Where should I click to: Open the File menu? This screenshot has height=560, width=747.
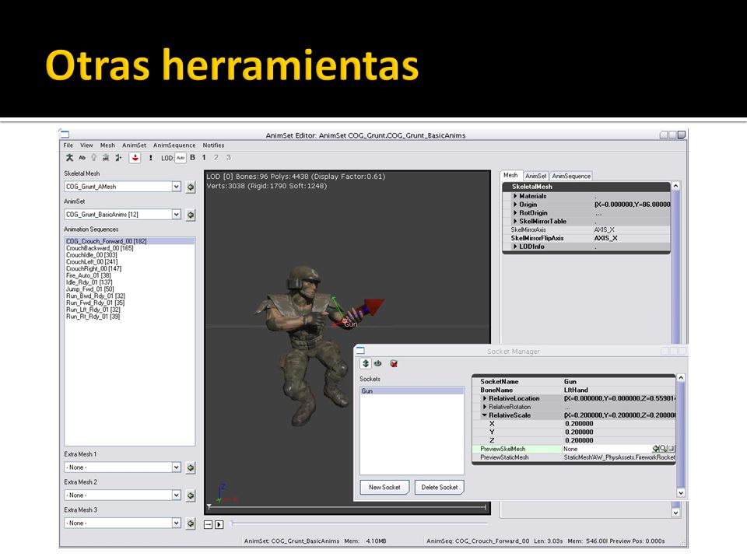point(68,145)
